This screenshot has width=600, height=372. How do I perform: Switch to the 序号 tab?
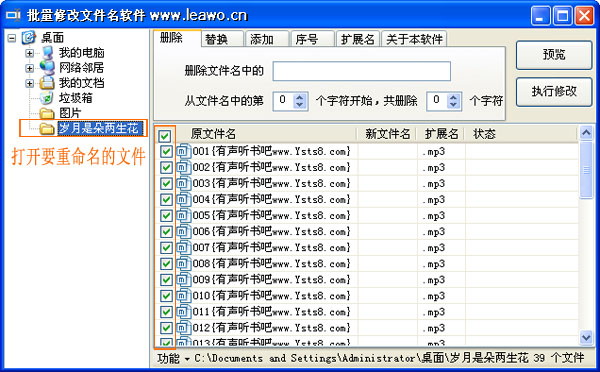[312, 39]
